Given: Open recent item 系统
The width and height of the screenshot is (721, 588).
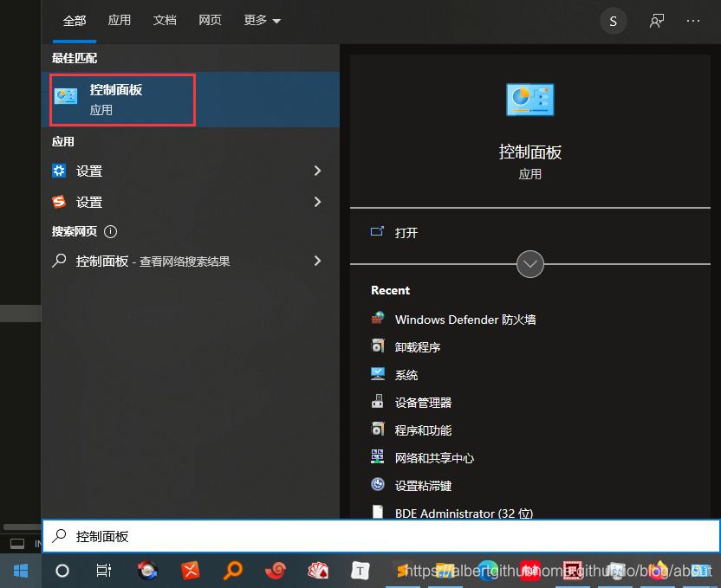Looking at the screenshot, I should click(406, 375).
